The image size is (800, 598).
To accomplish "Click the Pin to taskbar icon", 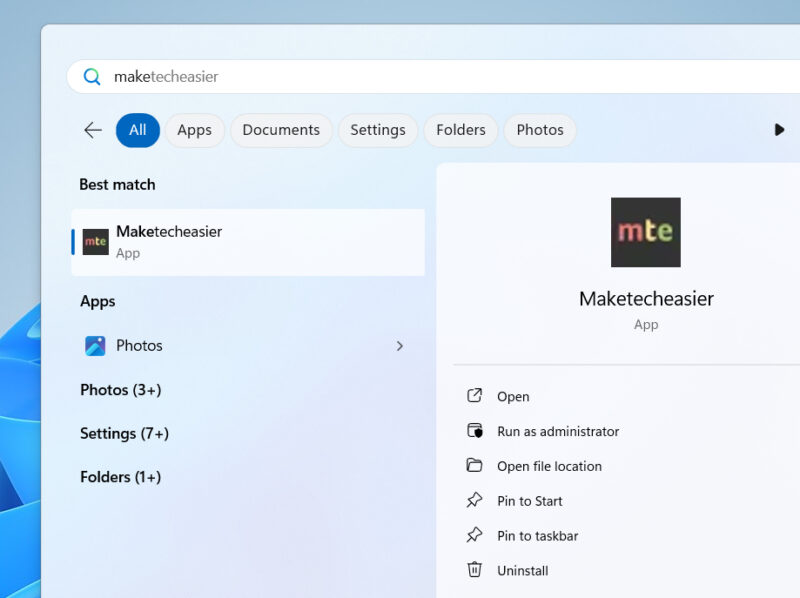I will point(474,535).
